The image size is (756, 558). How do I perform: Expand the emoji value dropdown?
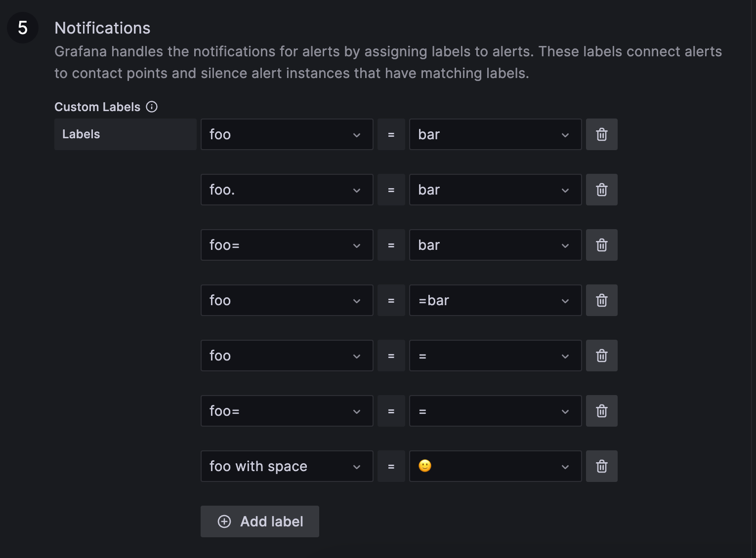pos(565,466)
